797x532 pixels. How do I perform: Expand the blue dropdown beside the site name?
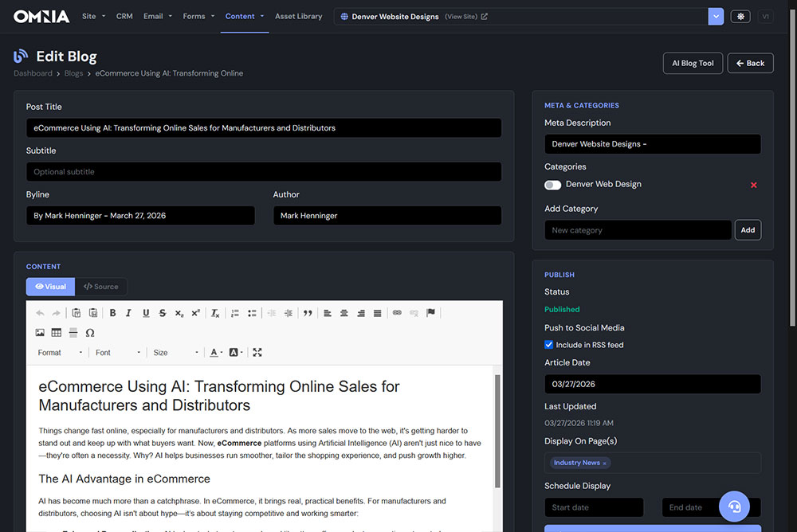(x=715, y=16)
